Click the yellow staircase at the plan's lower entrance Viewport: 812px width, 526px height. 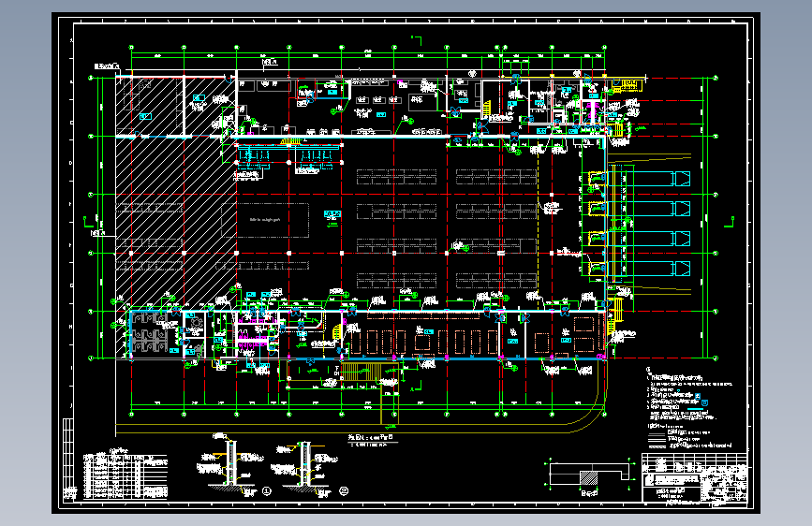[x=360, y=372]
